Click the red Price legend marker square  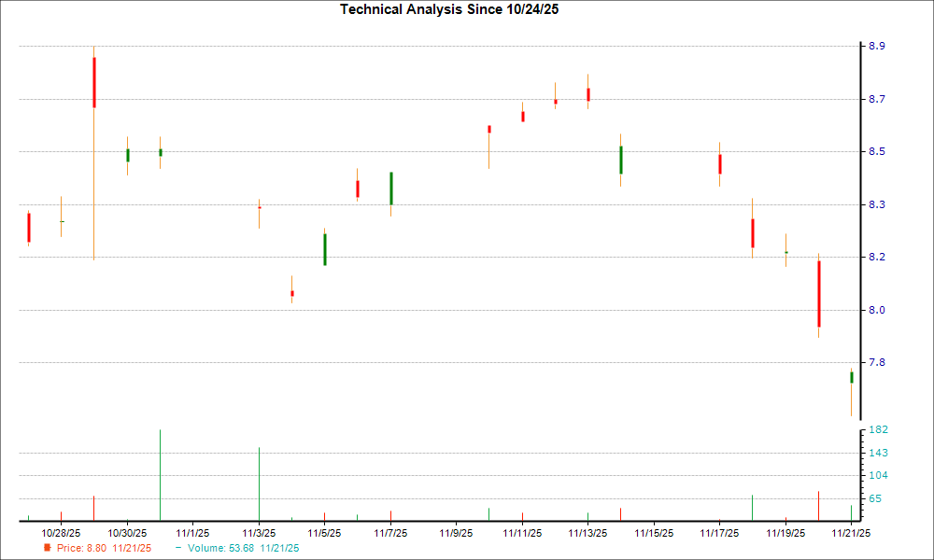point(49,549)
